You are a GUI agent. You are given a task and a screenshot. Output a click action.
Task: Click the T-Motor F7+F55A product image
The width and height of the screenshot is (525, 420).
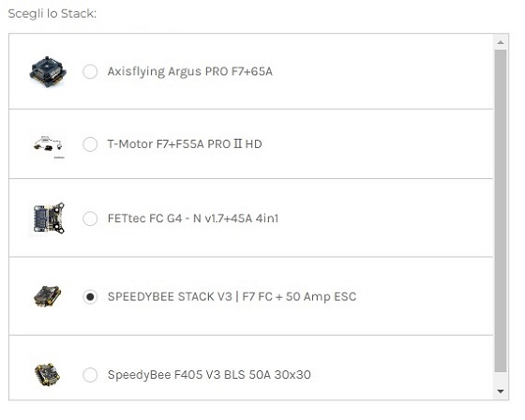[49, 146]
